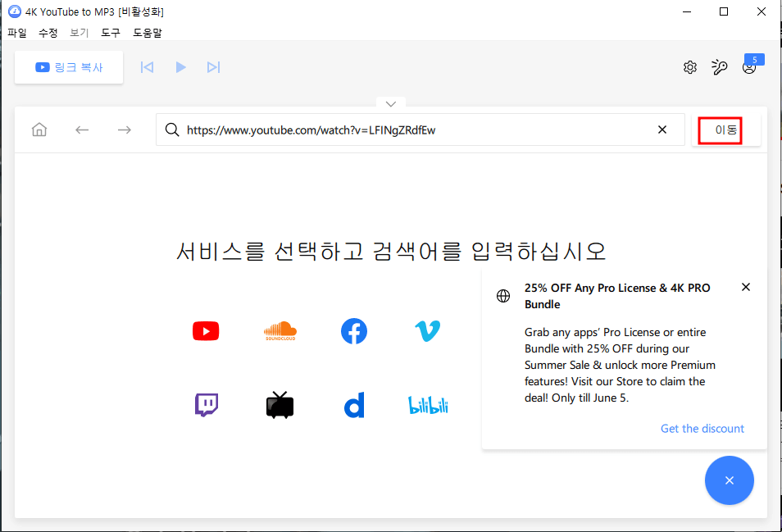Open the 파일 menu
The image size is (782, 532).
16,33
